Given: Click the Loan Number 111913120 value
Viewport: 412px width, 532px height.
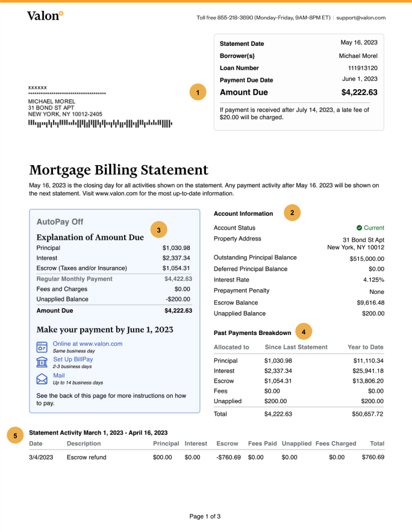Looking at the screenshot, I should 363,68.
